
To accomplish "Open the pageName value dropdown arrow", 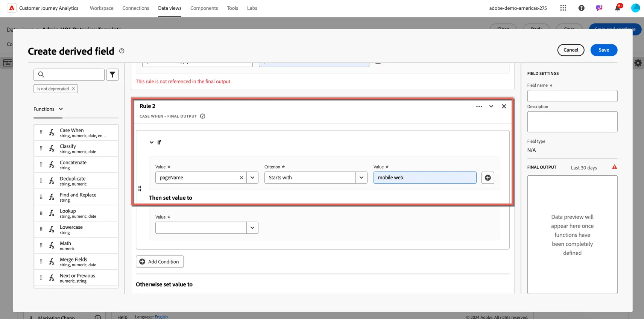I will (x=252, y=178).
